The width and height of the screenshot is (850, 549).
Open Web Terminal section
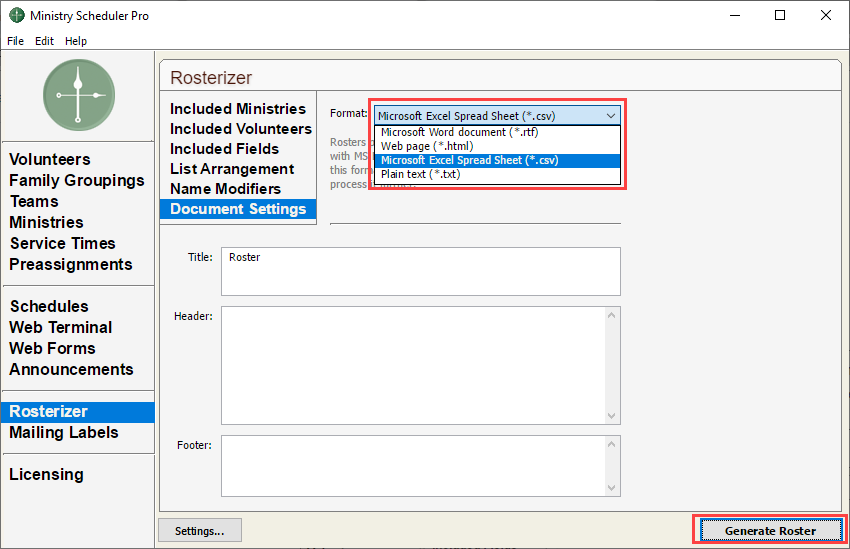[61, 327]
